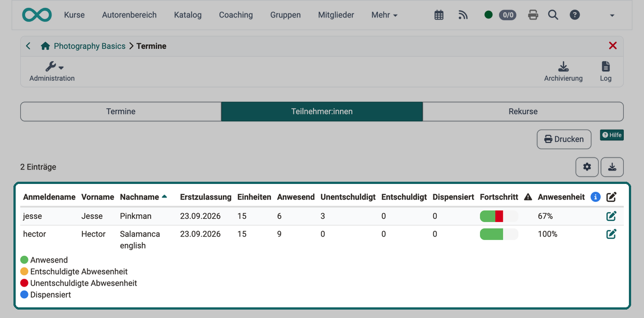644x318 pixels.
Task: Open Photography Basics breadcrumb link
Action: (90, 46)
